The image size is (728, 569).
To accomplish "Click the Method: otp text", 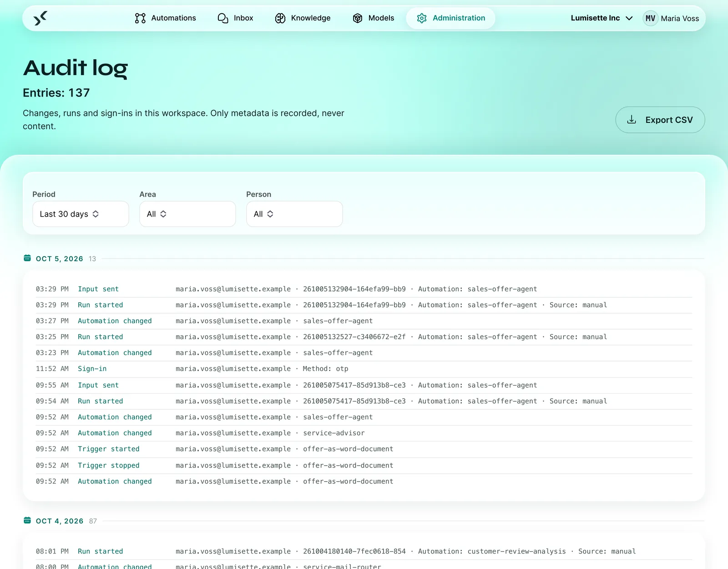I will coord(325,369).
